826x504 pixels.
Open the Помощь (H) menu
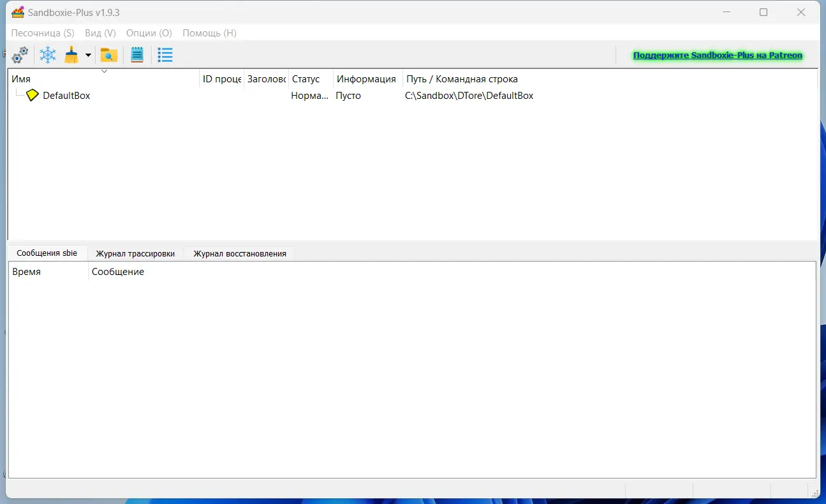(x=209, y=33)
